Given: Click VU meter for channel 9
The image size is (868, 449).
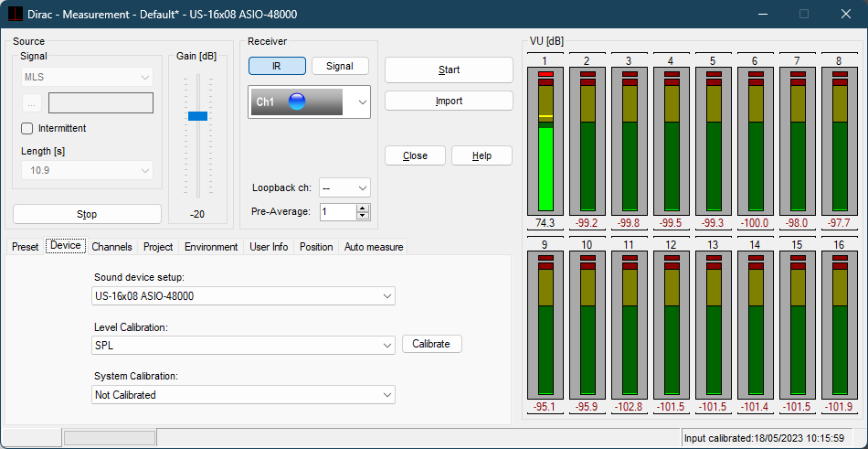Looking at the screenshot, I should 545,325.
